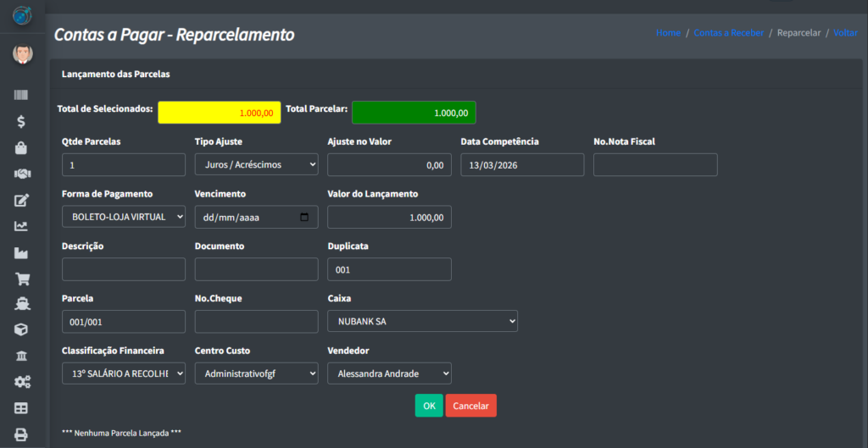Click the barcode icon in sidebar
The image size is (868, 448).
tap(21, 96)
